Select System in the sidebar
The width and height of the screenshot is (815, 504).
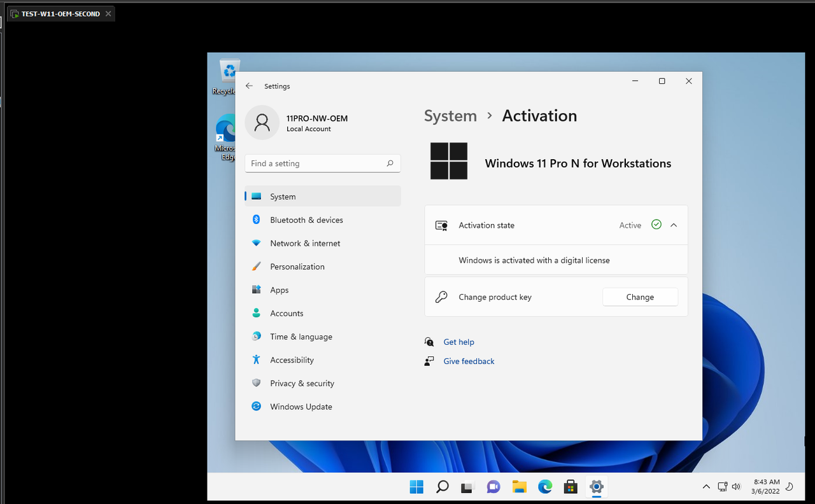[x=323, y=197]
